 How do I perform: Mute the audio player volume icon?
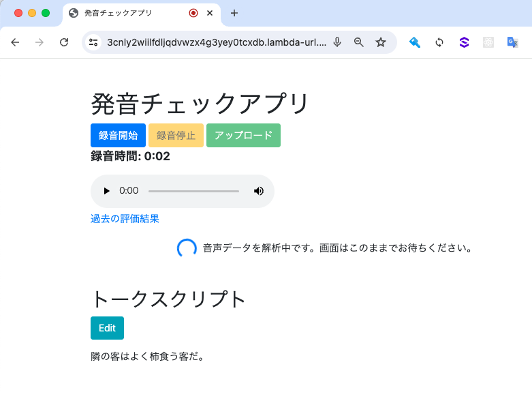pyautogui.click(x=259, y=191)
